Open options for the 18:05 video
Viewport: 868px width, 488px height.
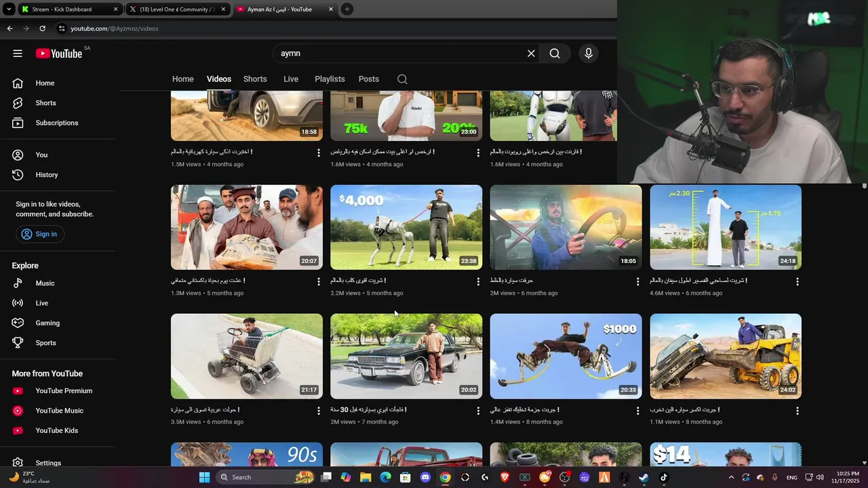[637, 281]
